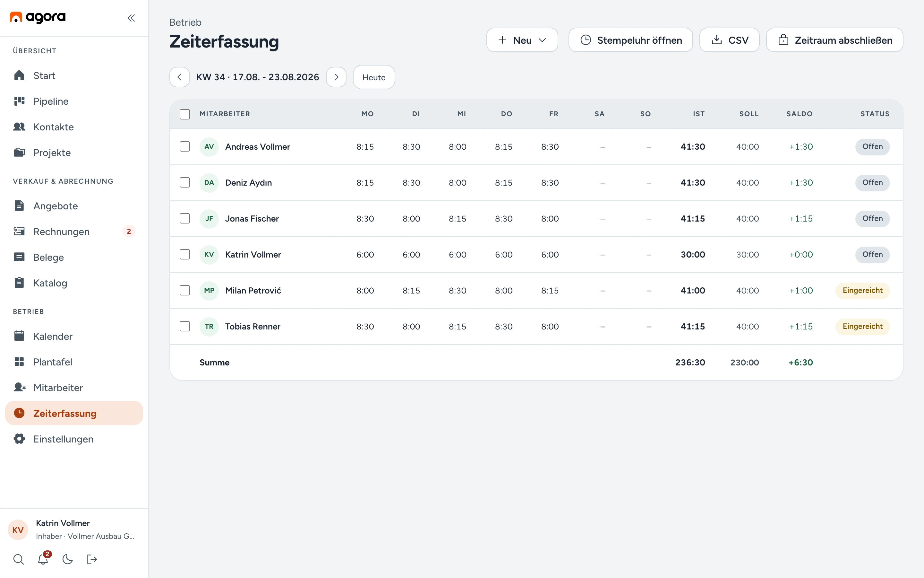Select Milan Petrović's row checkbox
Viewport: 924px width, 578px height.
(x=185, y=290)
